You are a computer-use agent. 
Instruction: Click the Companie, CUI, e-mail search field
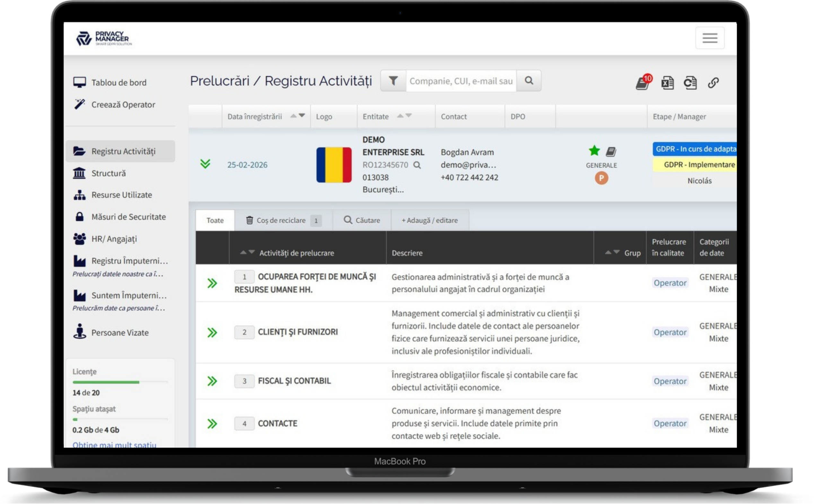click(x=461, y=81)
